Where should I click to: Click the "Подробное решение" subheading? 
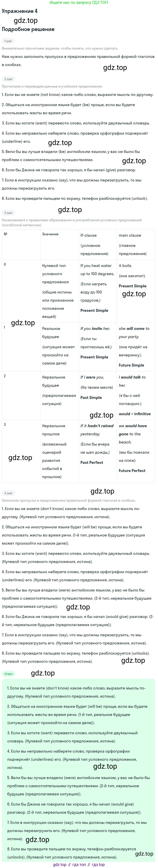coord(28,29)
